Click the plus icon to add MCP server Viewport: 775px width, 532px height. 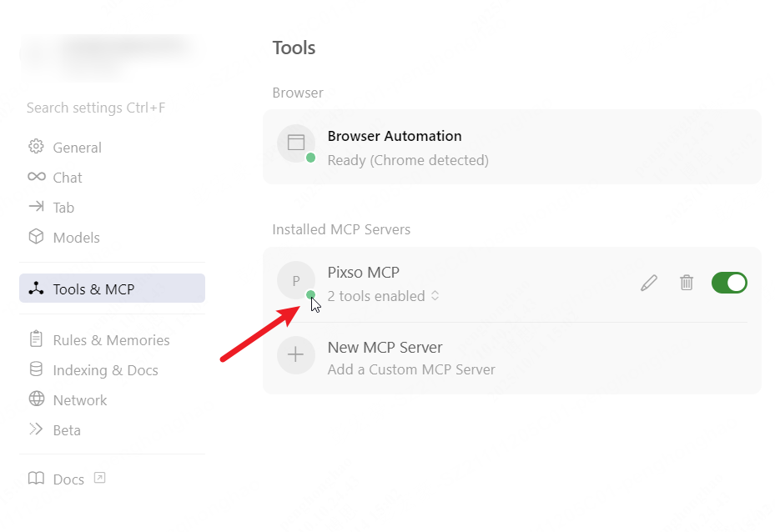295,355
